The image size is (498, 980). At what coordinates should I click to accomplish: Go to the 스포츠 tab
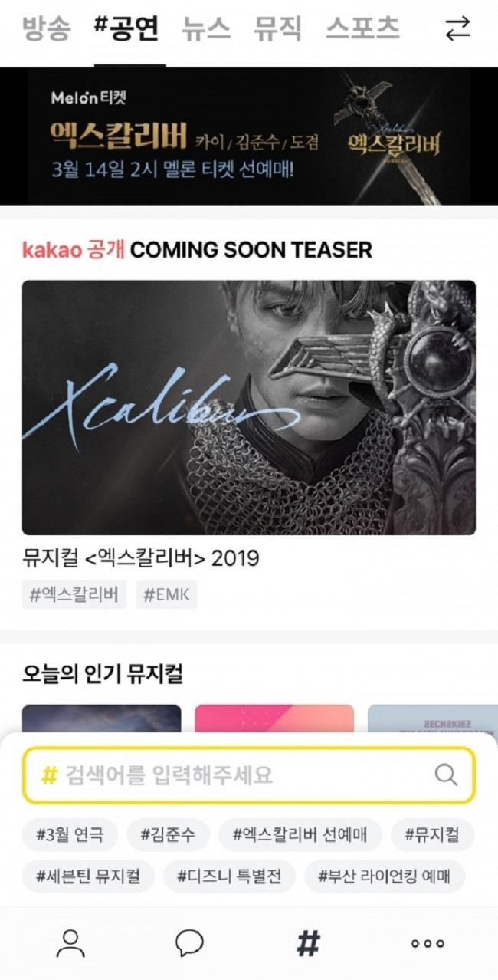tap(362, 29)
